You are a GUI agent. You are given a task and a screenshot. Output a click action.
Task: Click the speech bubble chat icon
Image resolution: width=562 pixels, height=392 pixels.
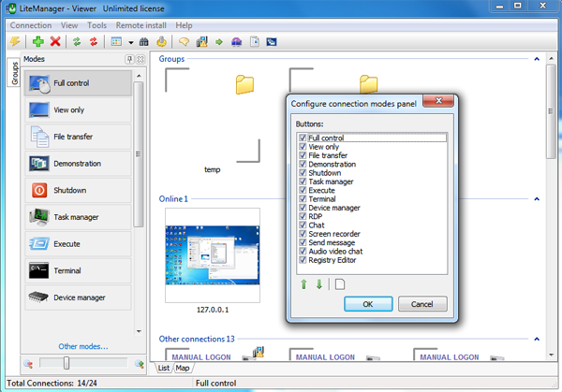pyautogui.click(x=184, y=42)
